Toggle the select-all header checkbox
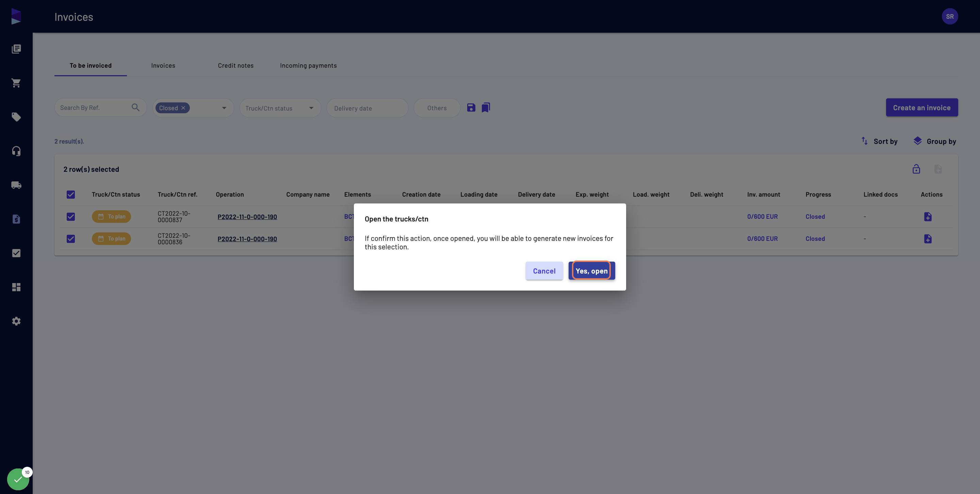The image size is (980, 494). coord(71,195)
